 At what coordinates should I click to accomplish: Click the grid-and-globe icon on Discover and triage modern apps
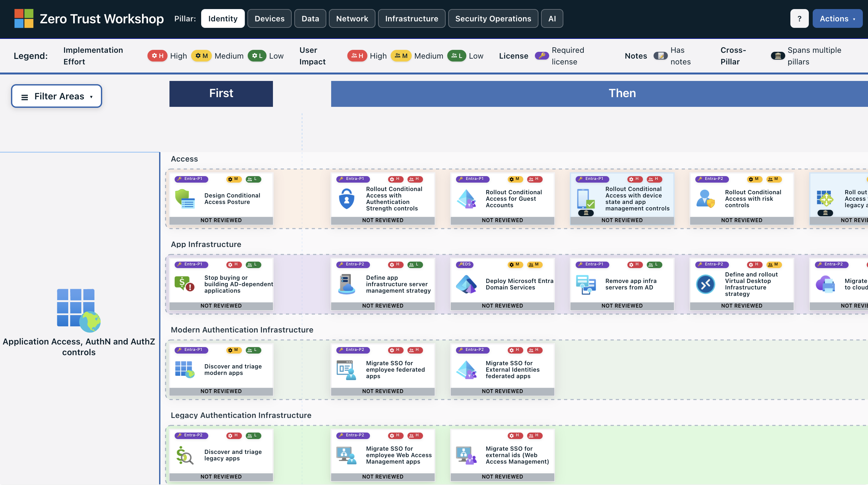pos(186,370)
